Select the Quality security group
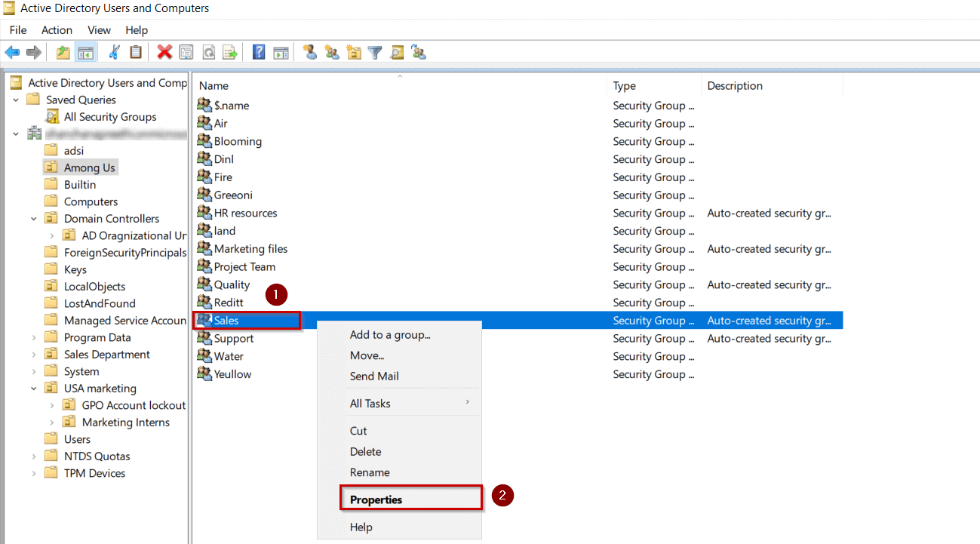980x544 pixels. [x=230, y=284]
